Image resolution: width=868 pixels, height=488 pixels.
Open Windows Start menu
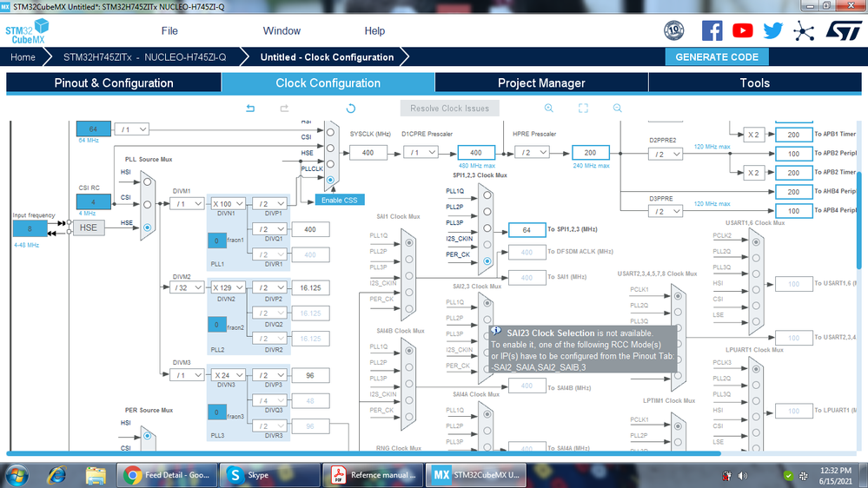17,475
